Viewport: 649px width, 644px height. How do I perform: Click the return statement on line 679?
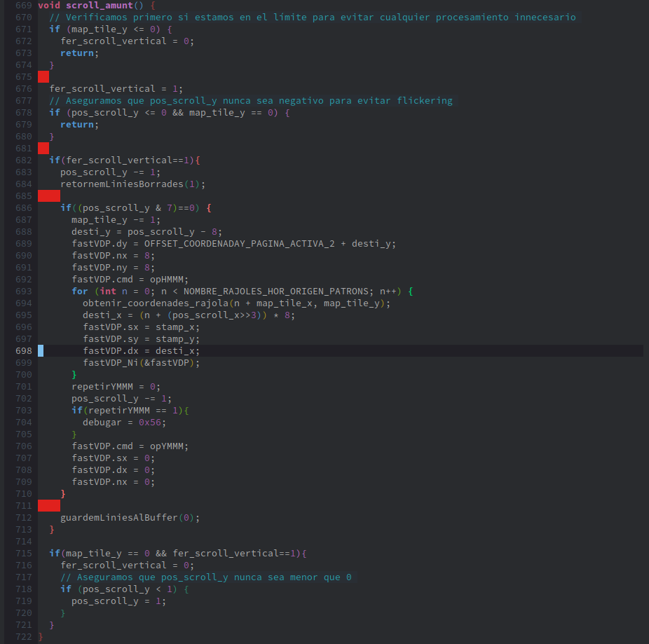click(79, 125)
